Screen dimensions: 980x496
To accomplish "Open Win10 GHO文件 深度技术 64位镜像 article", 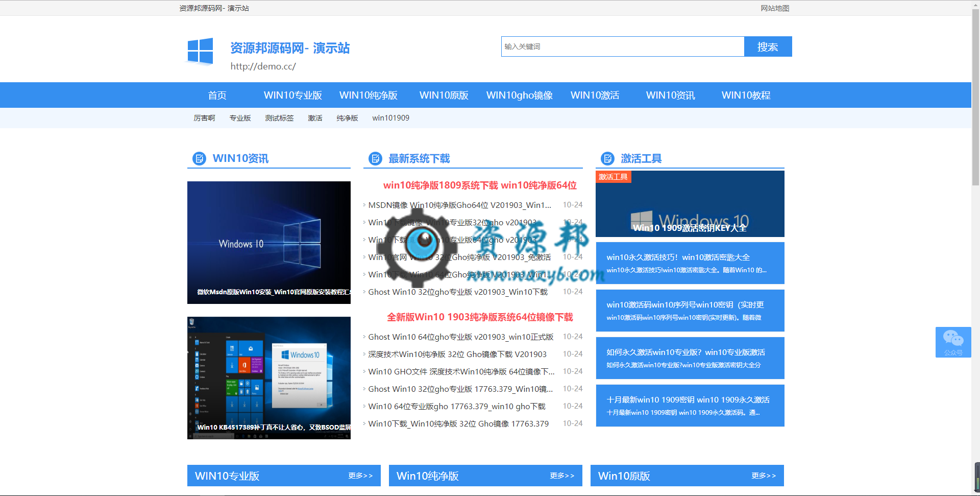I will click(461, 371).
